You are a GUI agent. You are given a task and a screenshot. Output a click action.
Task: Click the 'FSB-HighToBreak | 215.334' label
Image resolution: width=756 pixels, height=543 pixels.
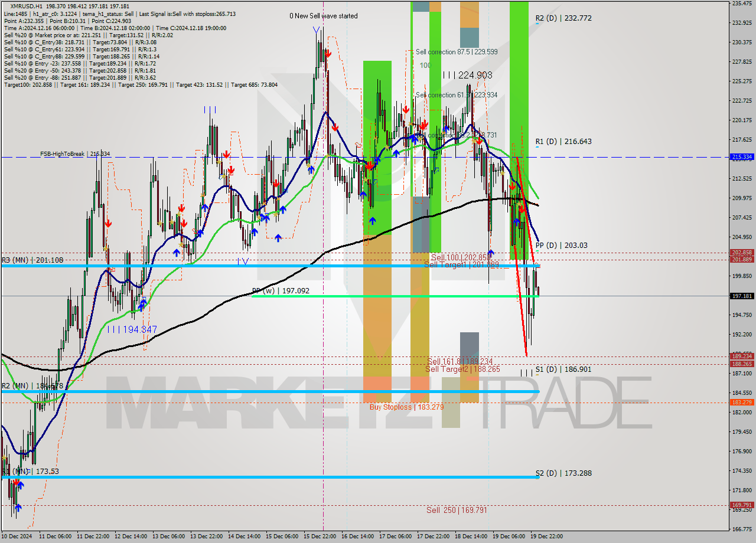(x=75, y=154)
